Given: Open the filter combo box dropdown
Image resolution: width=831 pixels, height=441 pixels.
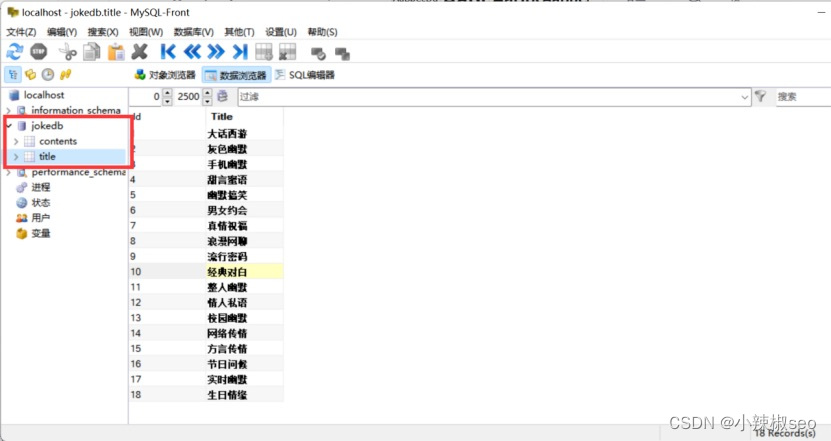Looking at the screenshot, I should [x=744, y=97].
